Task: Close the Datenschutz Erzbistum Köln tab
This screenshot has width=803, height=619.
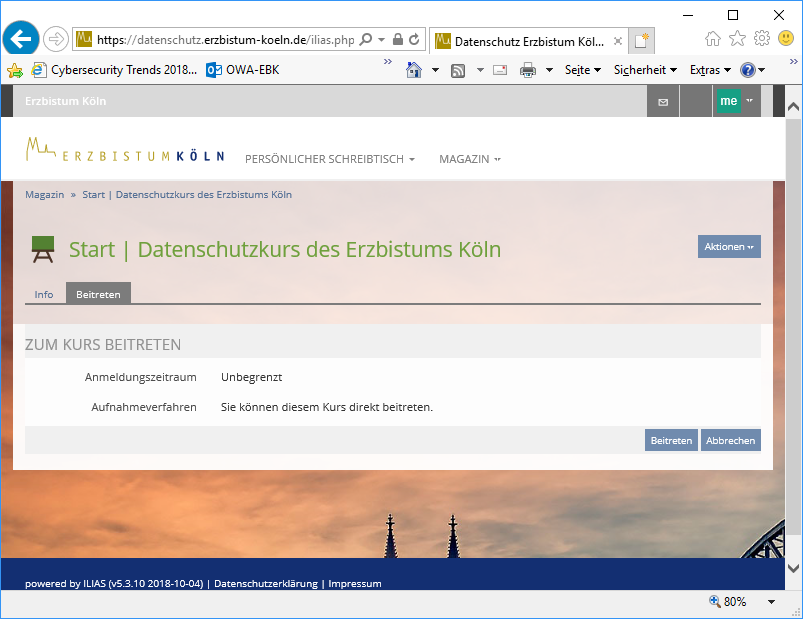Action: [618, 41]
